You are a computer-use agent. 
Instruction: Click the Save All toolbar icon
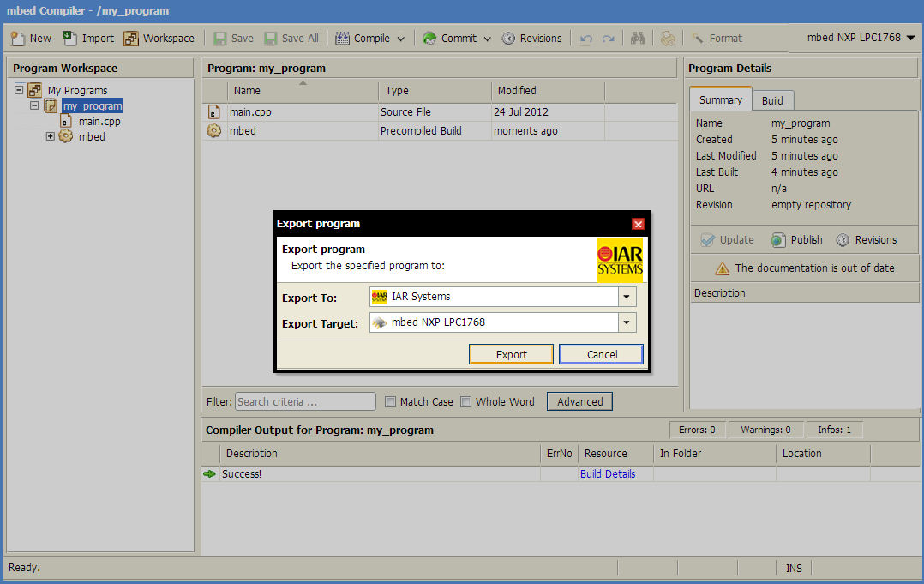(271, 38)
